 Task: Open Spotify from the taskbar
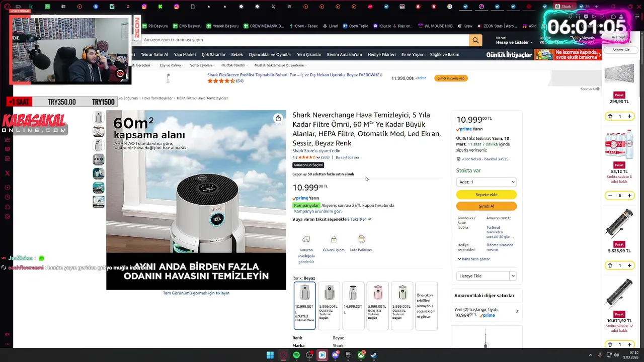(x=296, y=355)
